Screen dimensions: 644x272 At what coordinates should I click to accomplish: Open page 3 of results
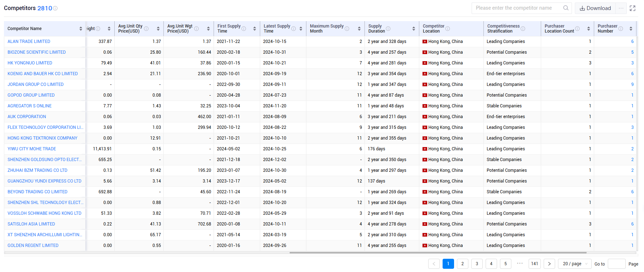coord(477,264)
